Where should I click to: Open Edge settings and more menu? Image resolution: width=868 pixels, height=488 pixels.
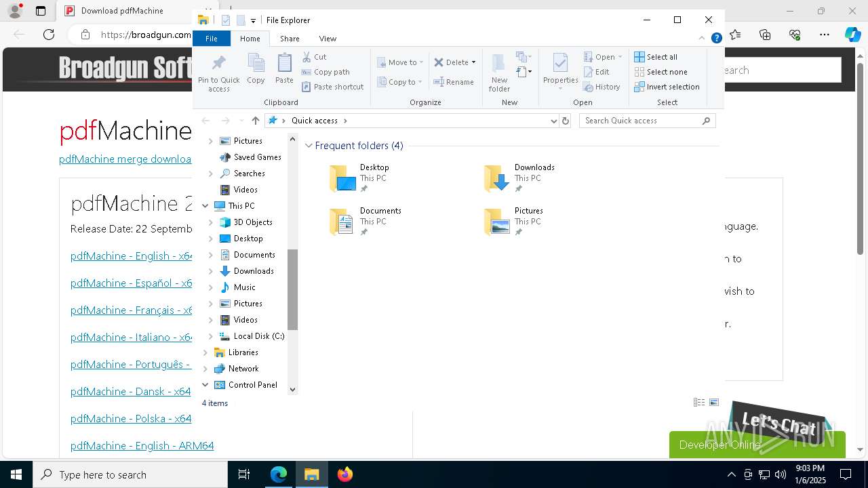[825, 35]
